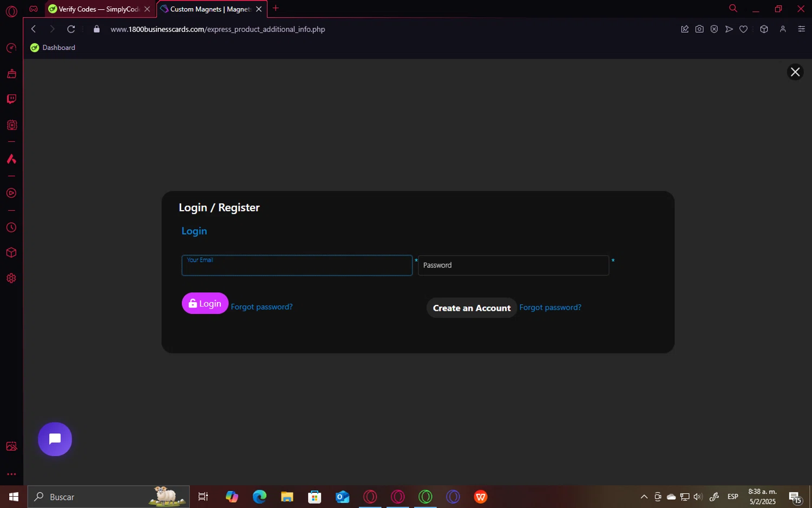Open the Dashboard bookmark

53,48
